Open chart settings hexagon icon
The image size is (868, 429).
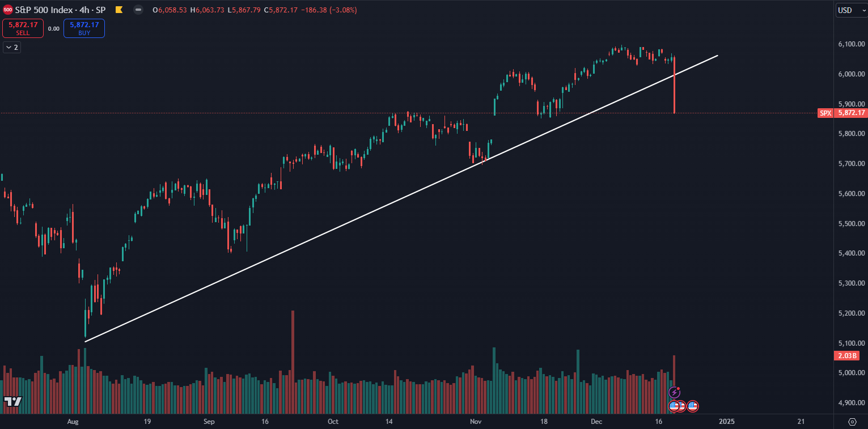852,422
